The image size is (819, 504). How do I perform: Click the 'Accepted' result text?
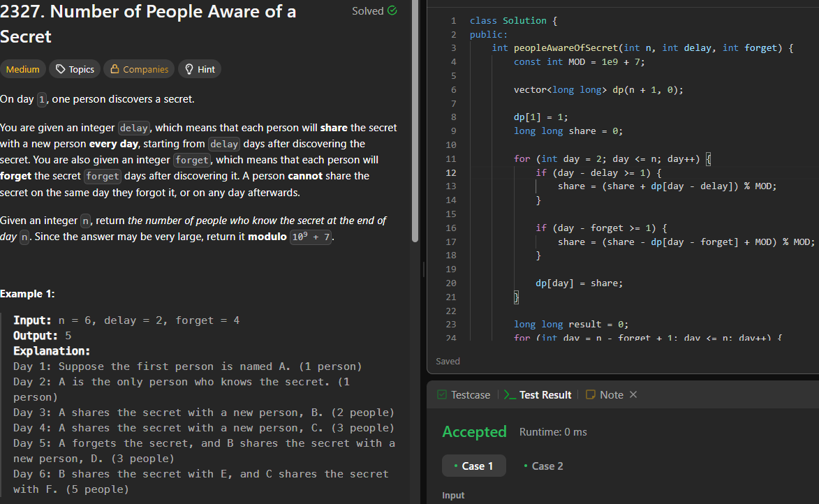474,432
